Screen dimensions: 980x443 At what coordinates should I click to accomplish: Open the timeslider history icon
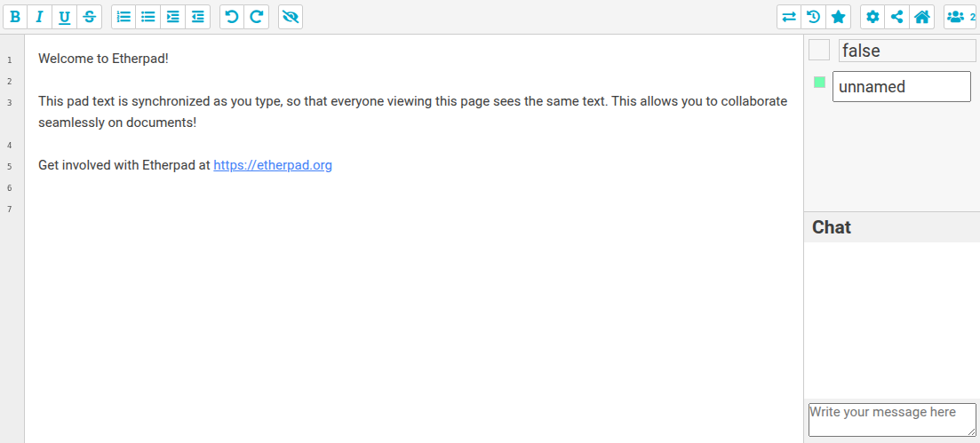coord(813,17)
